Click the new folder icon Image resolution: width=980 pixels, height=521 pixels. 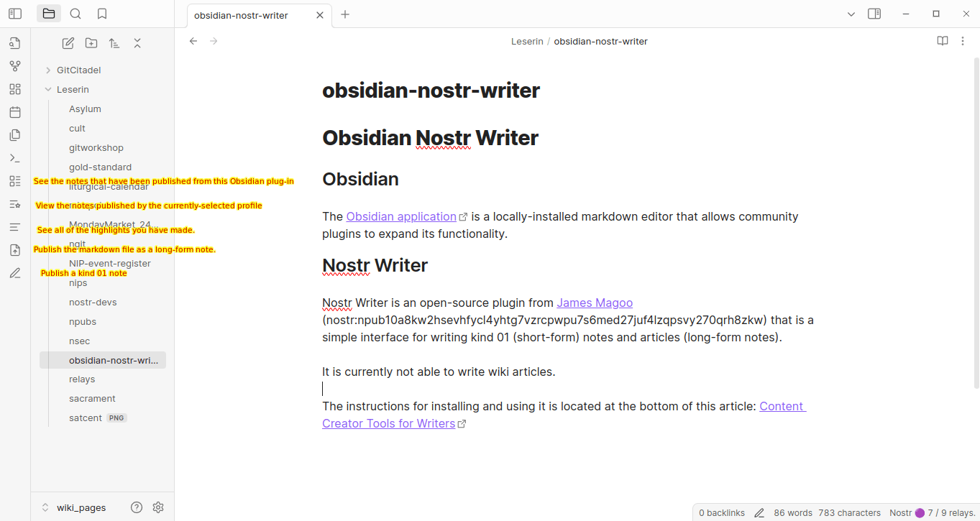[91, 43]
